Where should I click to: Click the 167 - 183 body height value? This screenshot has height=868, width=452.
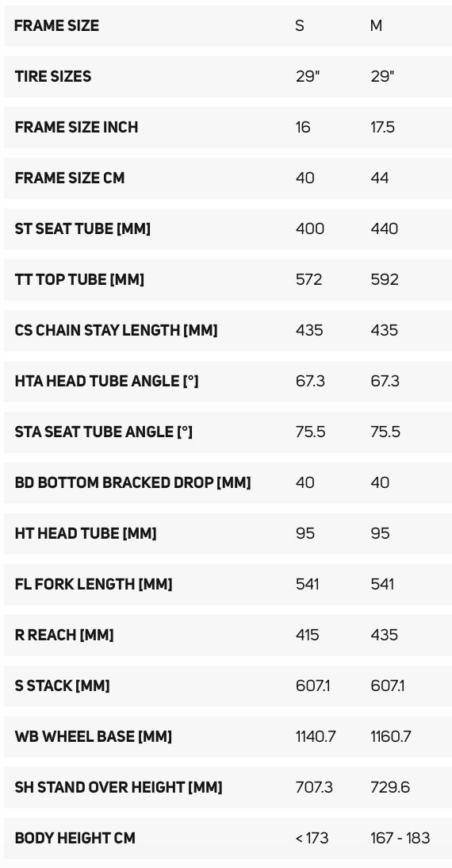pos(400,838)
